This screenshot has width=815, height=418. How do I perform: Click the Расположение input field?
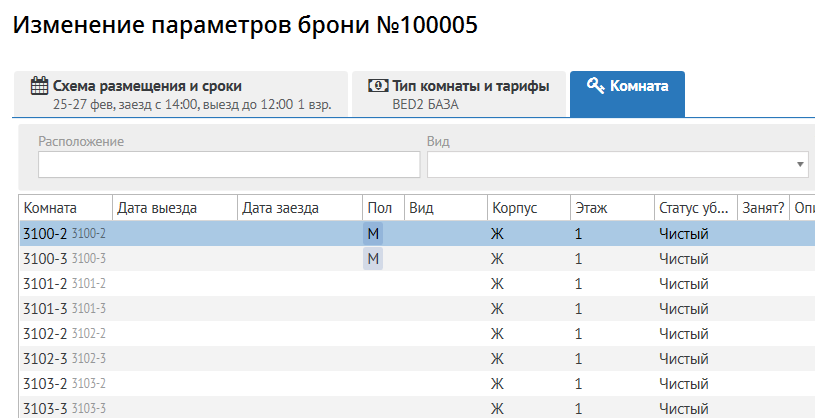coord(228,164)
